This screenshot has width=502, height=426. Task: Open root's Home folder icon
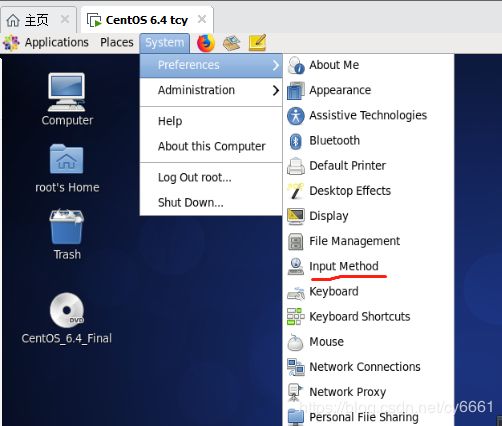(66, 159)
